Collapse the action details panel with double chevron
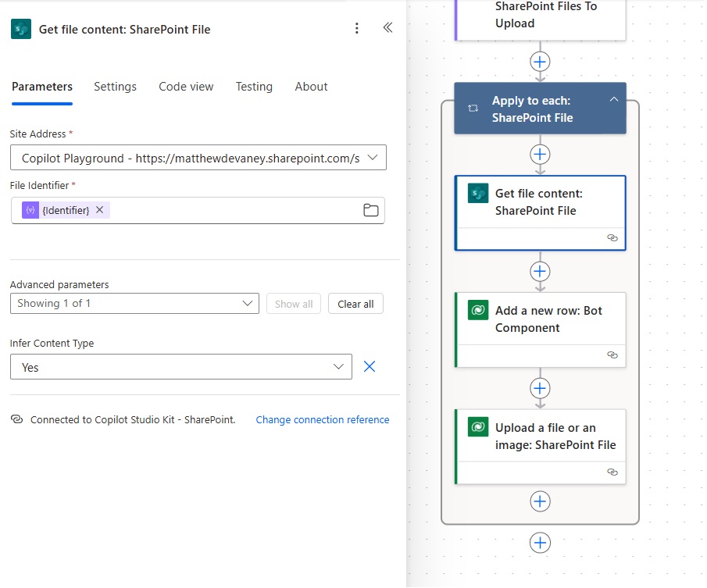 pos(387,28)
